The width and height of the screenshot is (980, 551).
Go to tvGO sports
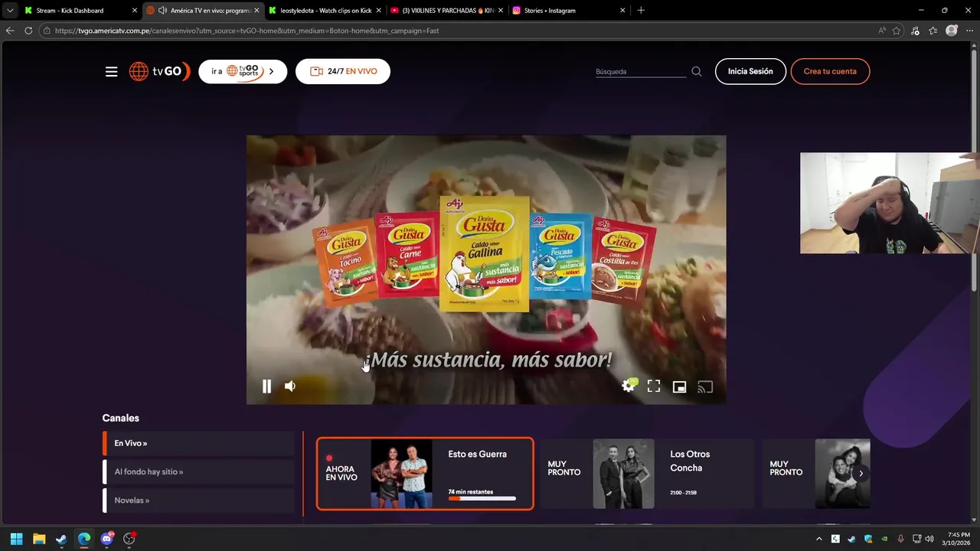tap(243, 71)
